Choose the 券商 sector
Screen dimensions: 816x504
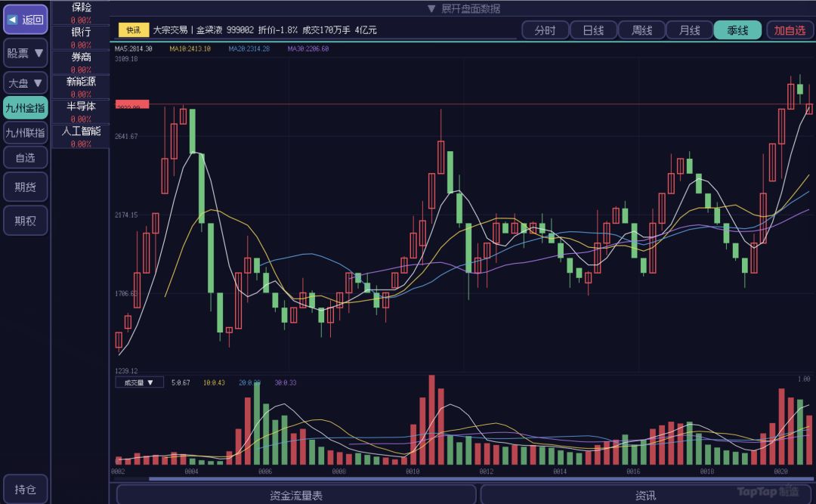pyautogui.click(x=81, y=62)
